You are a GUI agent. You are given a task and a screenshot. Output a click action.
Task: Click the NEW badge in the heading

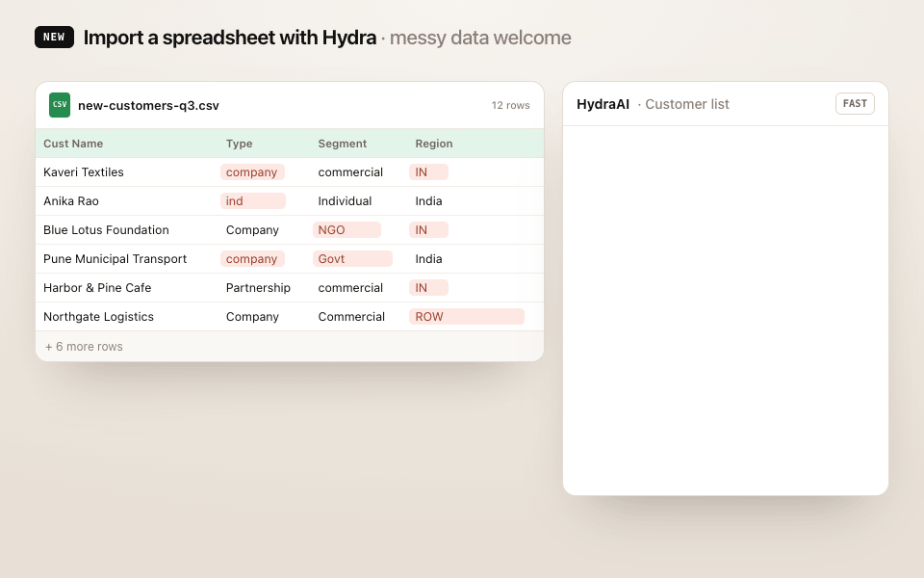point(54,38)
